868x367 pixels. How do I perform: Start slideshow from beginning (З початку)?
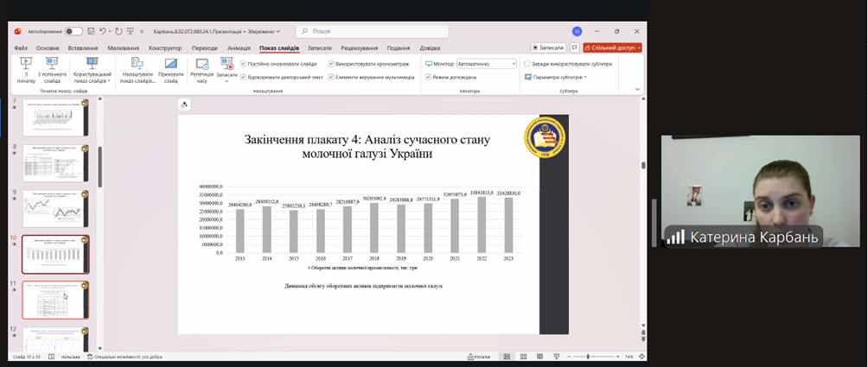coord(26,68)
